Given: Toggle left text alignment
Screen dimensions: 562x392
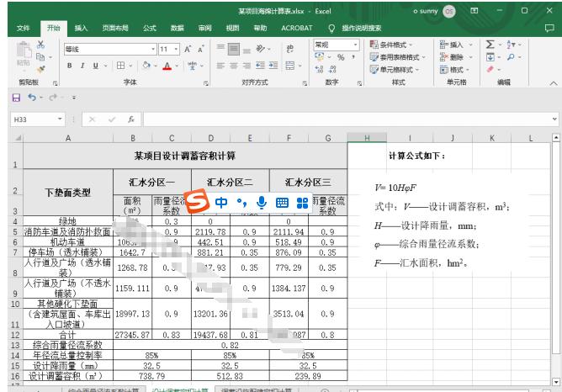Looking at the screenshot, I should coord(220,66).
